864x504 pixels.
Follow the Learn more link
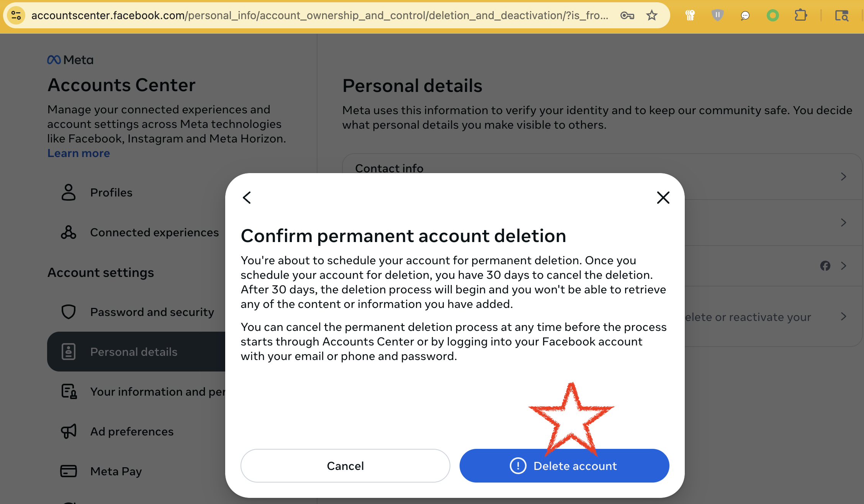pos(79,153)
